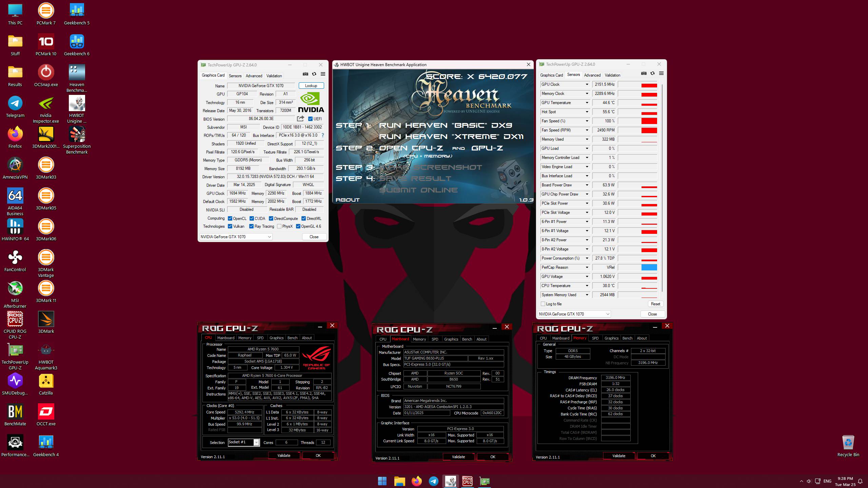
Task: Take screenshot with camera icon in left GPU-Z
Action: tap(305, 74)
